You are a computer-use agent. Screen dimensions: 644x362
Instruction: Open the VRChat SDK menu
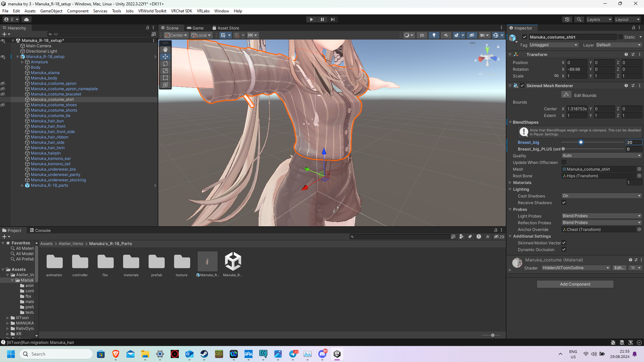[181, 11]
